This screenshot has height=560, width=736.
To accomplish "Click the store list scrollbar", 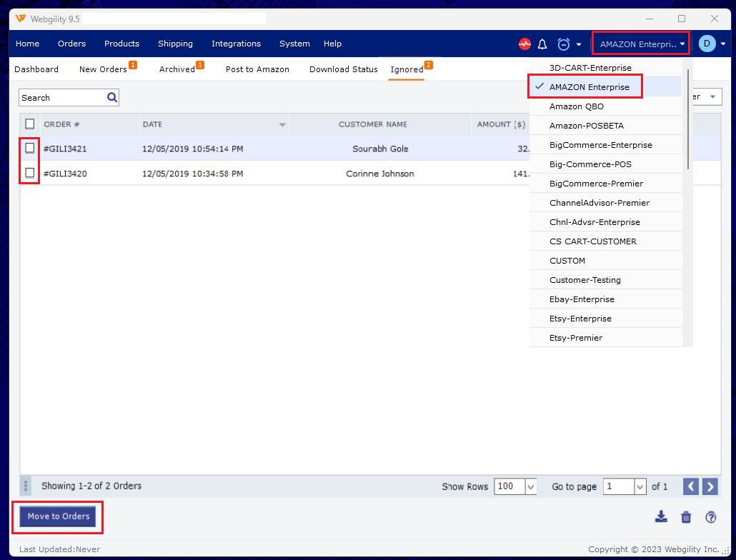I will click(687, 119).
